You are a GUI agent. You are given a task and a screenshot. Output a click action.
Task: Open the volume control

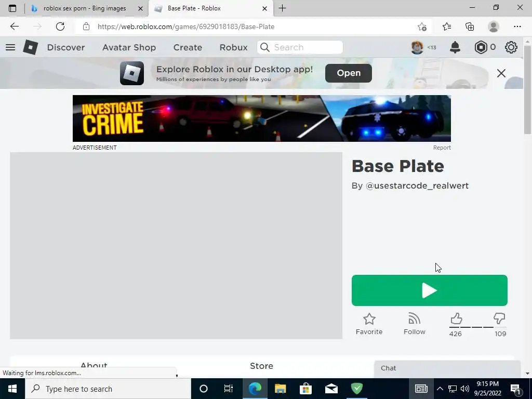(465, 389)
